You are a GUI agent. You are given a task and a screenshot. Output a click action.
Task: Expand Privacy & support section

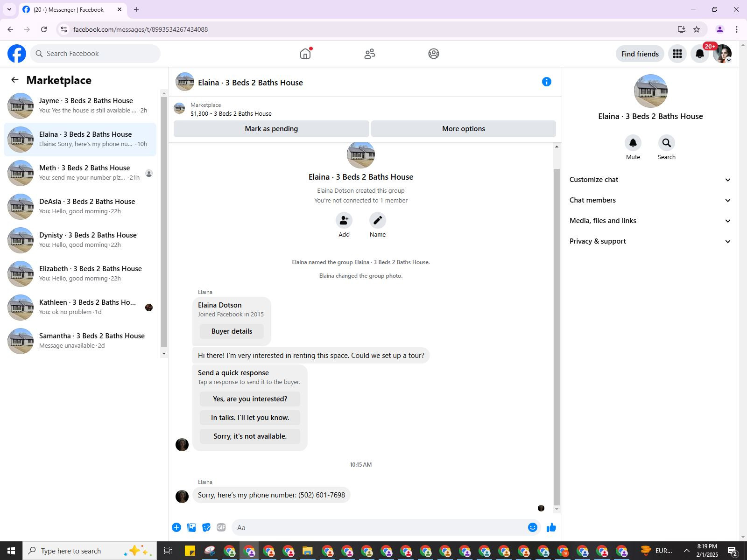[x=650, y=241]
